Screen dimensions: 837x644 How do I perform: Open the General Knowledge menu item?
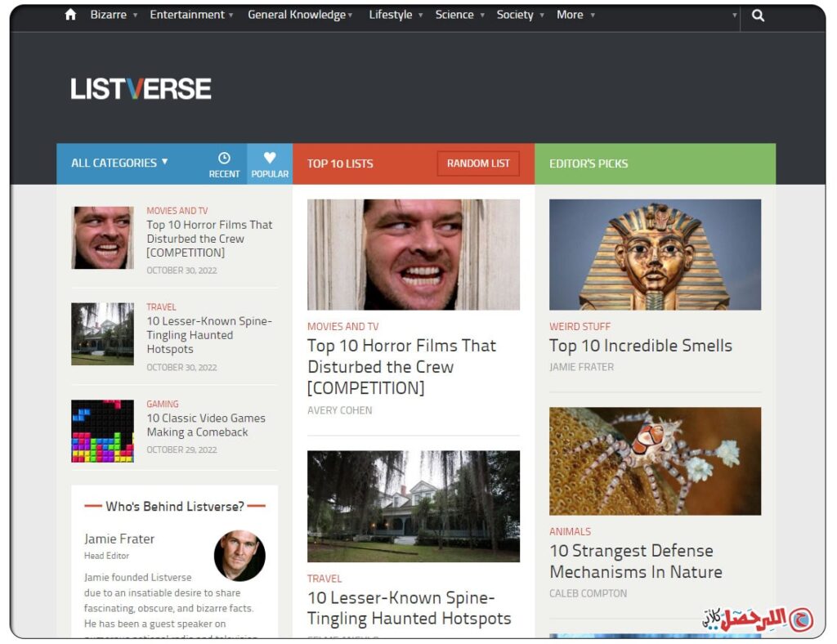[x=299, y=15]
